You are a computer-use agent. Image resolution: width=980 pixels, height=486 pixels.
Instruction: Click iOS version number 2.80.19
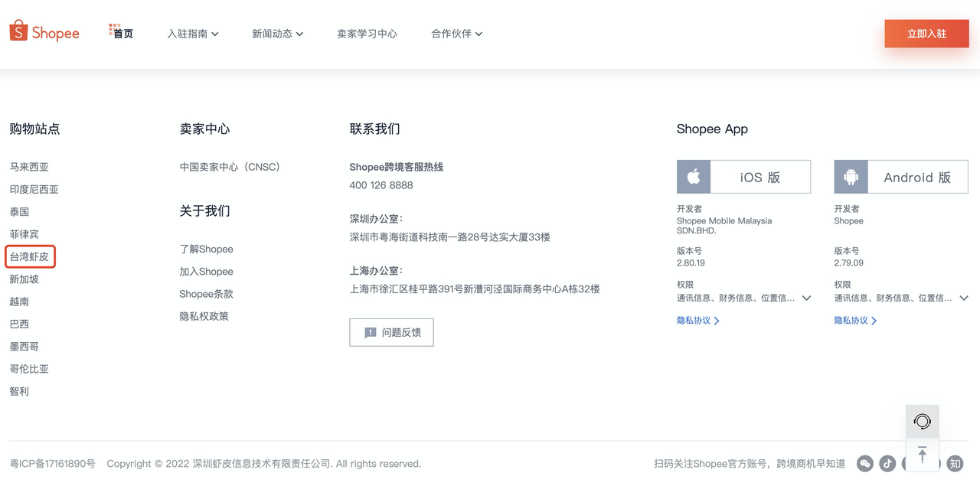coord(691,263)
